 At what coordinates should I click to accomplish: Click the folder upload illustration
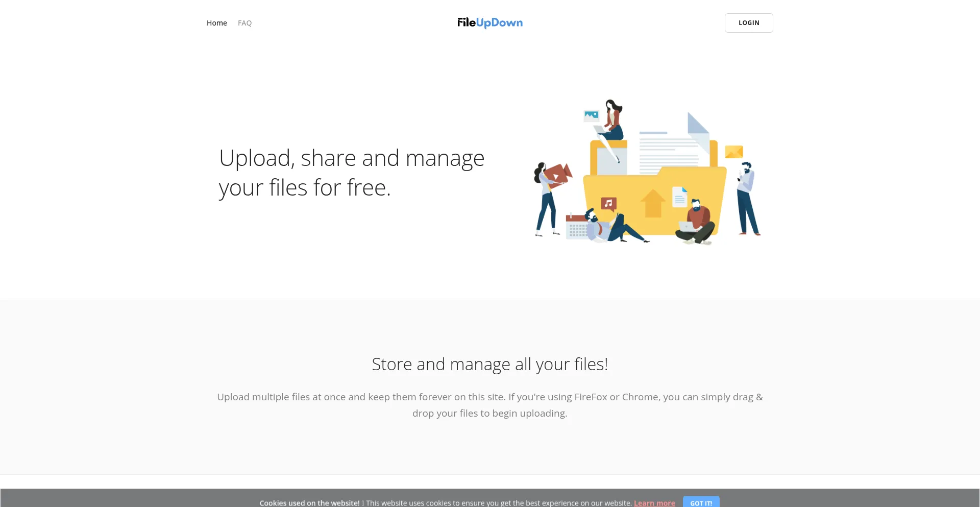[647, 172]
